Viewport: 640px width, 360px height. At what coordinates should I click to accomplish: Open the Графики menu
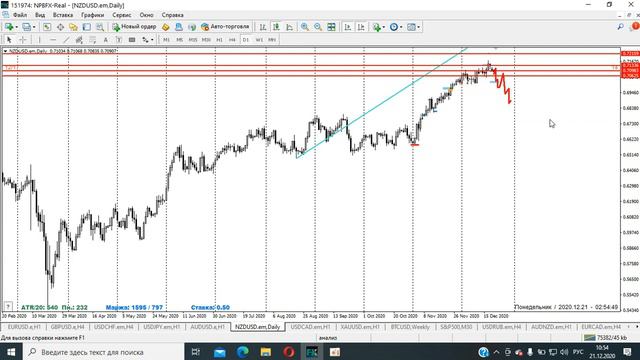click(x=93, y=15)
